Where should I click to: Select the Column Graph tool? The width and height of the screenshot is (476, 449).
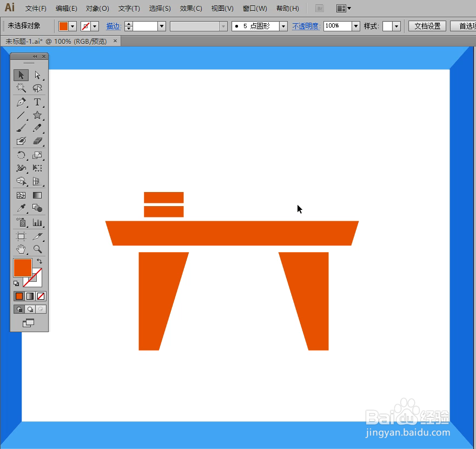(37, 222)
